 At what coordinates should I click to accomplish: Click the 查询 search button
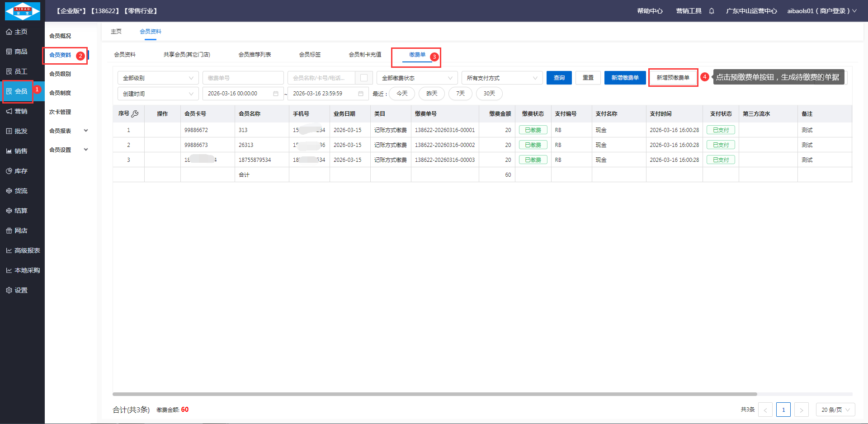[559, 78]
